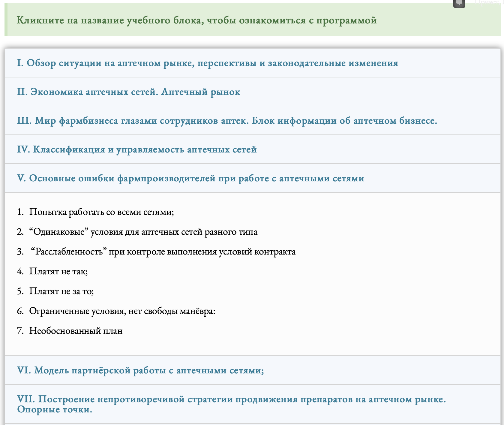Screen dimensions: 504x425
Task: Click item '“Одинаковые” условия для аптечных сетей'
Action: [143, 232]
